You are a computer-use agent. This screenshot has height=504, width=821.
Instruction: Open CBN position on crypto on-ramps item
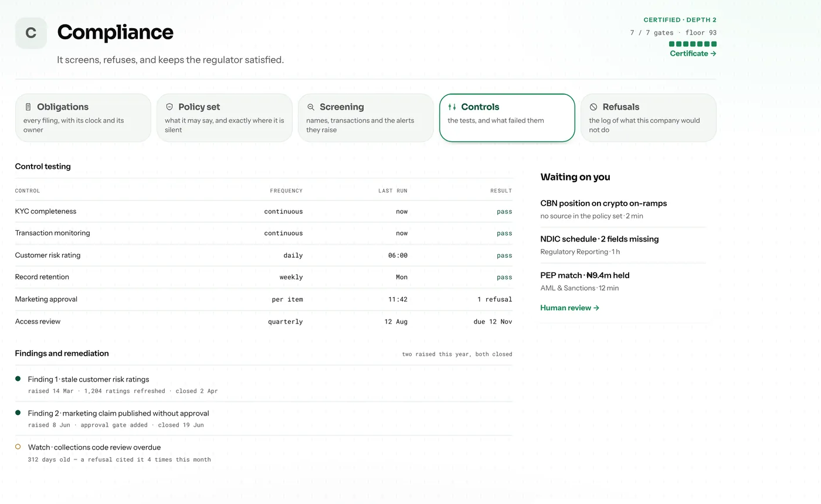coord(623,209)
